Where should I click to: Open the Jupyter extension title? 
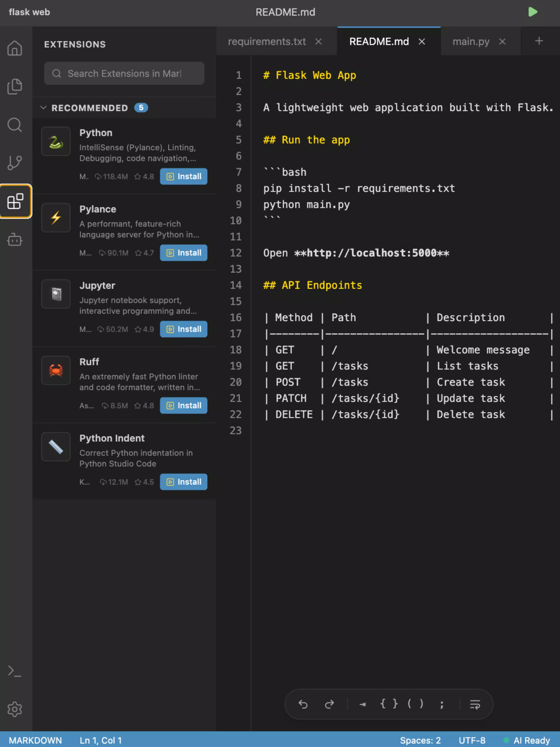coord(97,285)
